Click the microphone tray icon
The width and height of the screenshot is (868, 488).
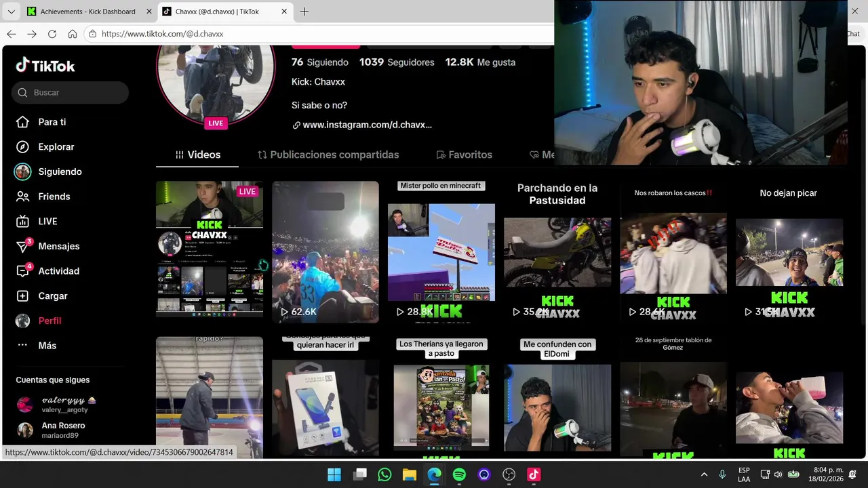point(722,474)
